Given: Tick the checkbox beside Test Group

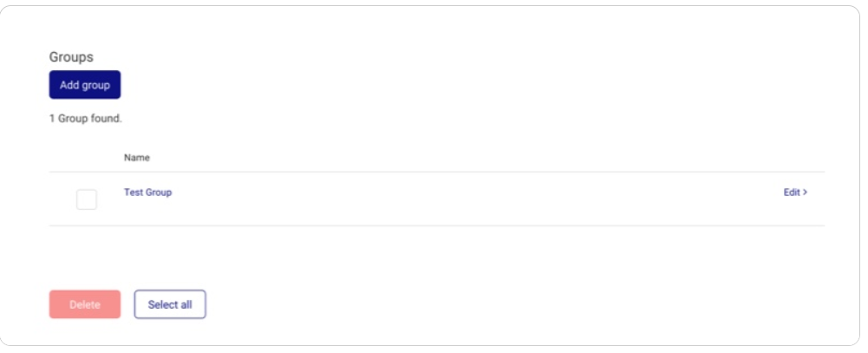Looking at the screenshot, I should tap(87, 199).
